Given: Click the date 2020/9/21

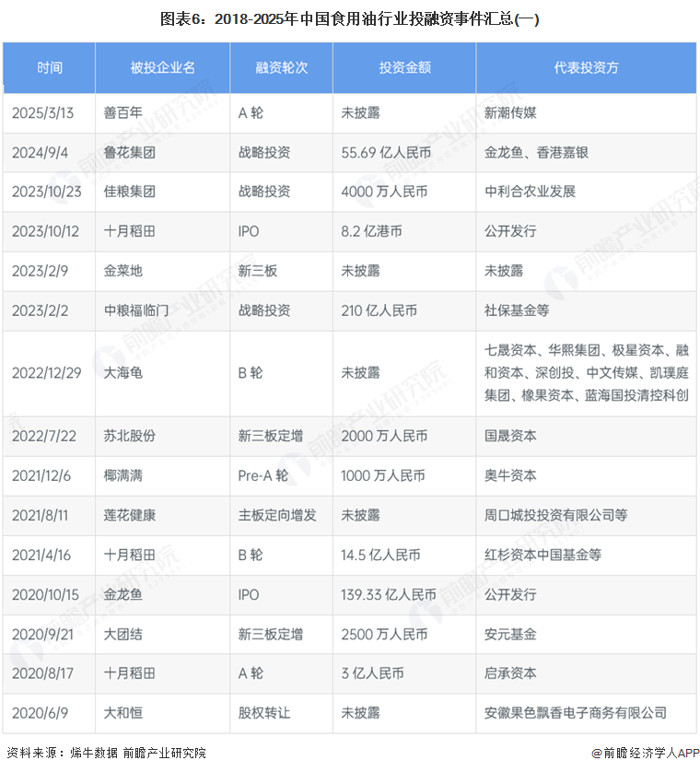Looking at the screenshot, I should 42,635.
